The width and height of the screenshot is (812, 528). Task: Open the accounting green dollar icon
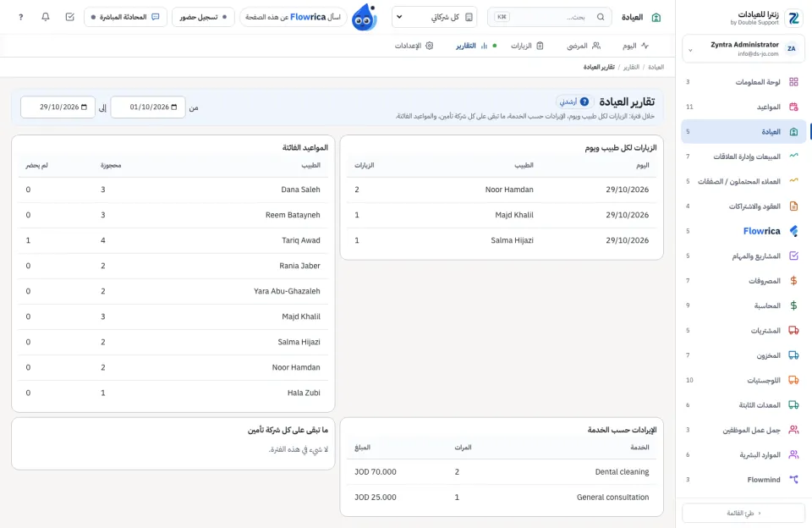(x=793, y=305)
